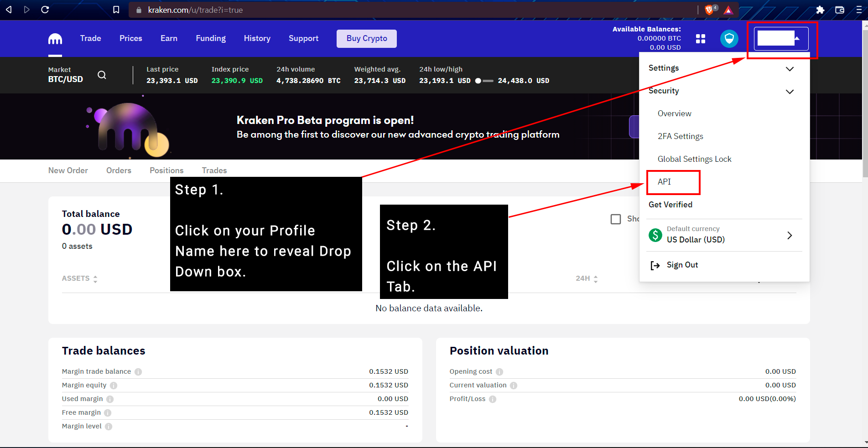Open the market search magnifier icon
The width and height of the screenshot is (868, 448).
click(x=102, y=75)
